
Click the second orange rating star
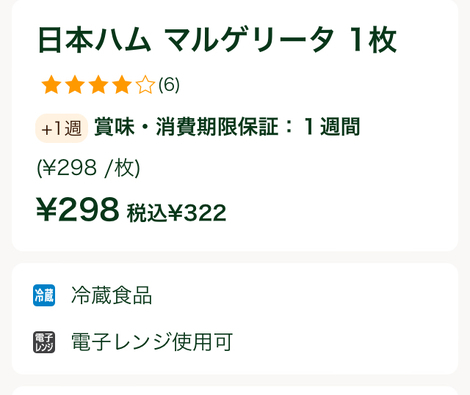point(75,85)
